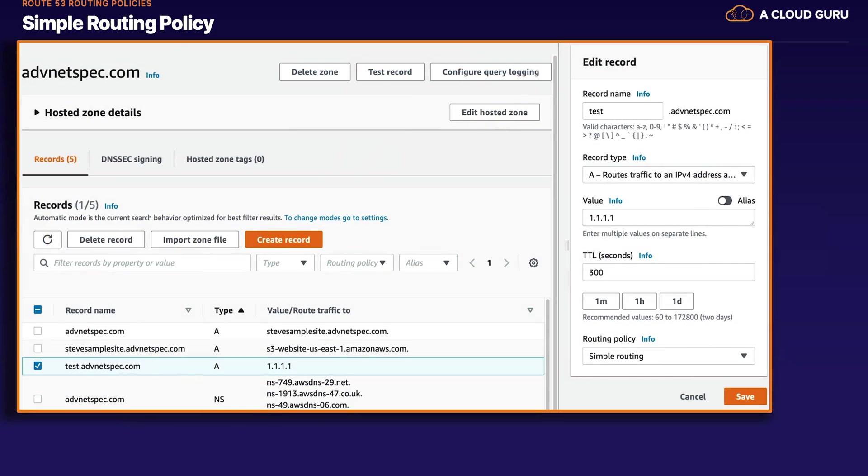
Task: Set TTL with the 1h button
Action: click(639, 301)
